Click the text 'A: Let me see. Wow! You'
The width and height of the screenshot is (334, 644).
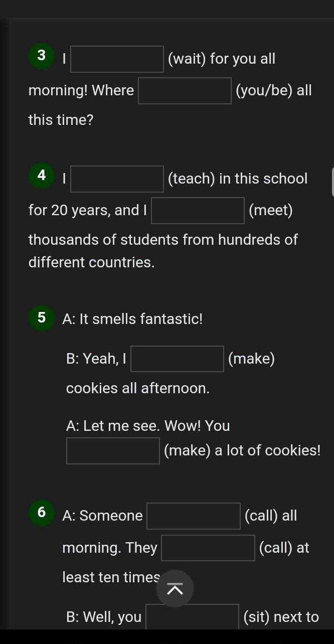[x=148, y=426]
